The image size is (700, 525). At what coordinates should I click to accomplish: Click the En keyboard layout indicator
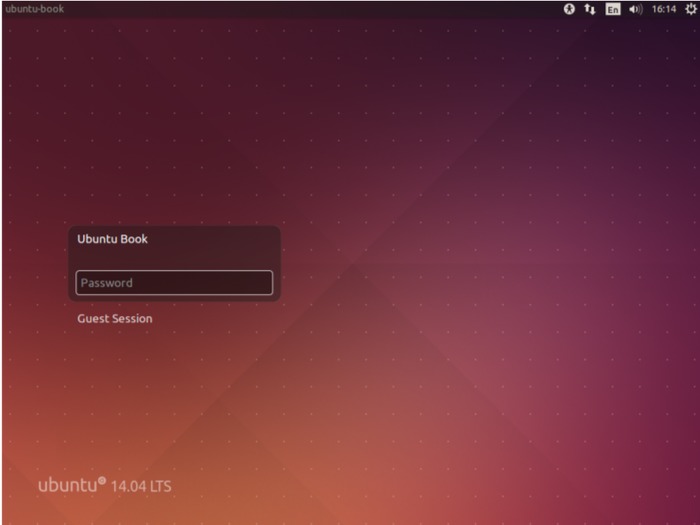(x=613, y=9)
